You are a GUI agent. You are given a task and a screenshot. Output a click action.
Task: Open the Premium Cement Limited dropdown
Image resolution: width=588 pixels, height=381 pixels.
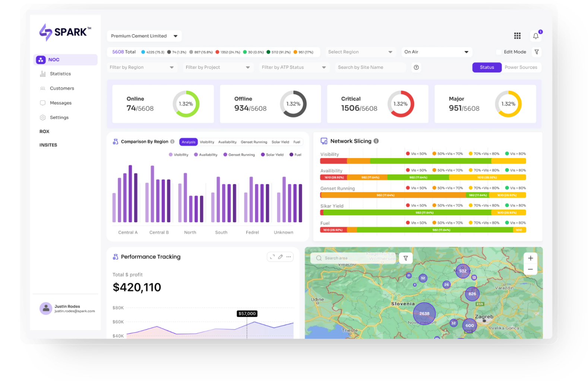144,36
